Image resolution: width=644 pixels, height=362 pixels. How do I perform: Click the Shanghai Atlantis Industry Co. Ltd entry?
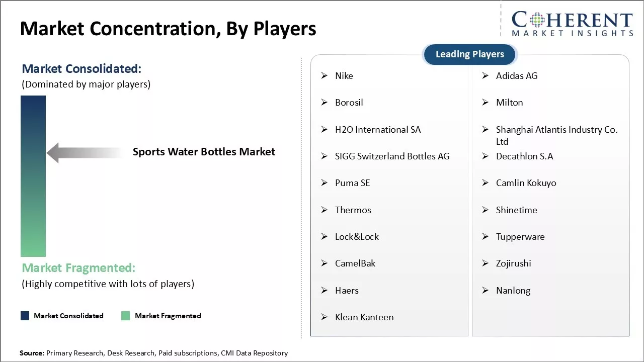click(556, 135)
